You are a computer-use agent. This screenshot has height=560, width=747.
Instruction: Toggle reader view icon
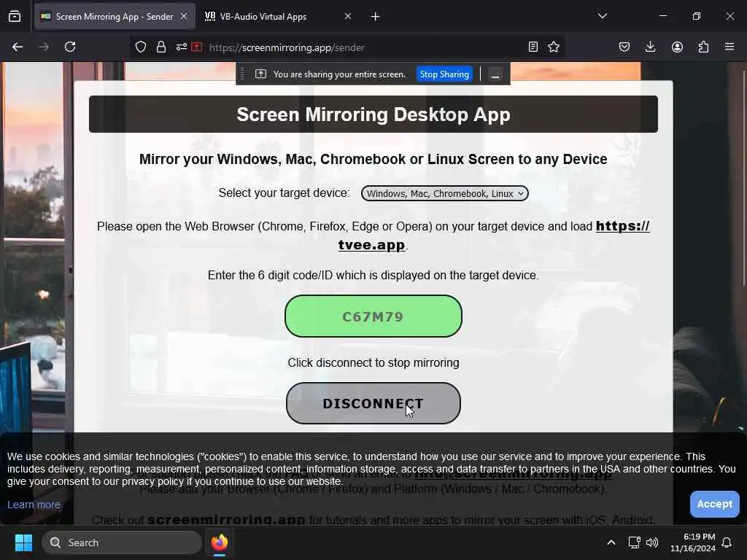coord(533,47)
